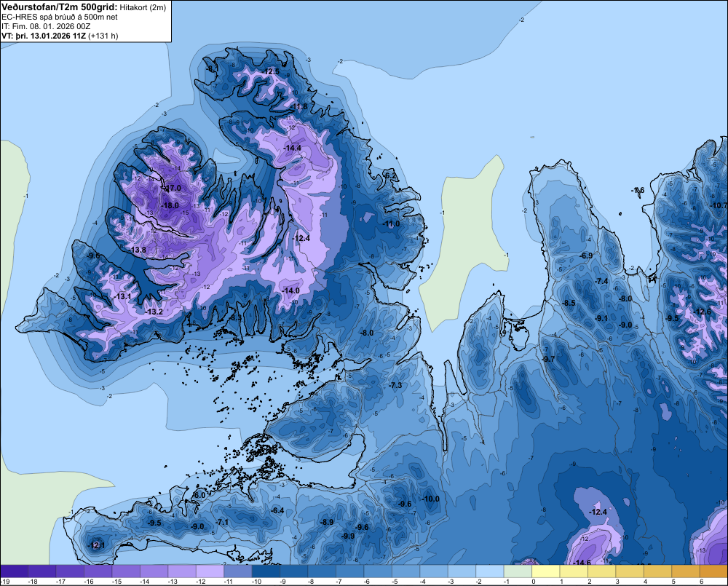Screen dimensions: 728x586
Task: Click the legend swatch between -11 and -10
Action: pos(238,571)
